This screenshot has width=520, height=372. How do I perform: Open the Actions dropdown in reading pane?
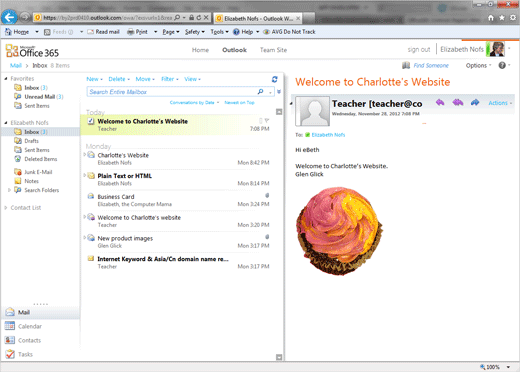(500, 103)
